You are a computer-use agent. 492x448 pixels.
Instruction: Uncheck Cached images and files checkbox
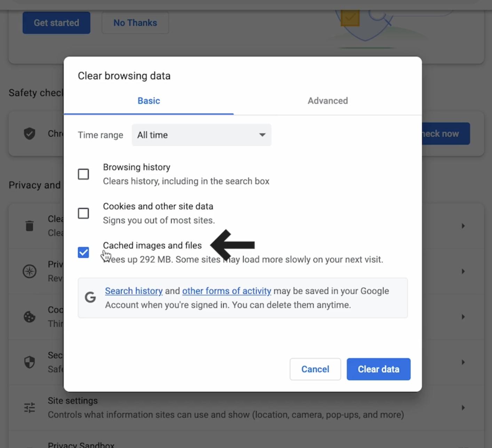tap(84, 253)
